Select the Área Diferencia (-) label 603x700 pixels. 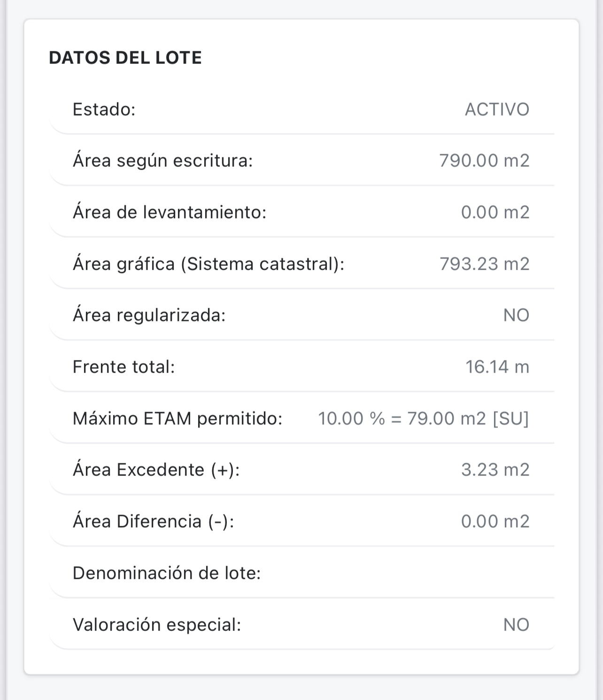pos(153,521)
